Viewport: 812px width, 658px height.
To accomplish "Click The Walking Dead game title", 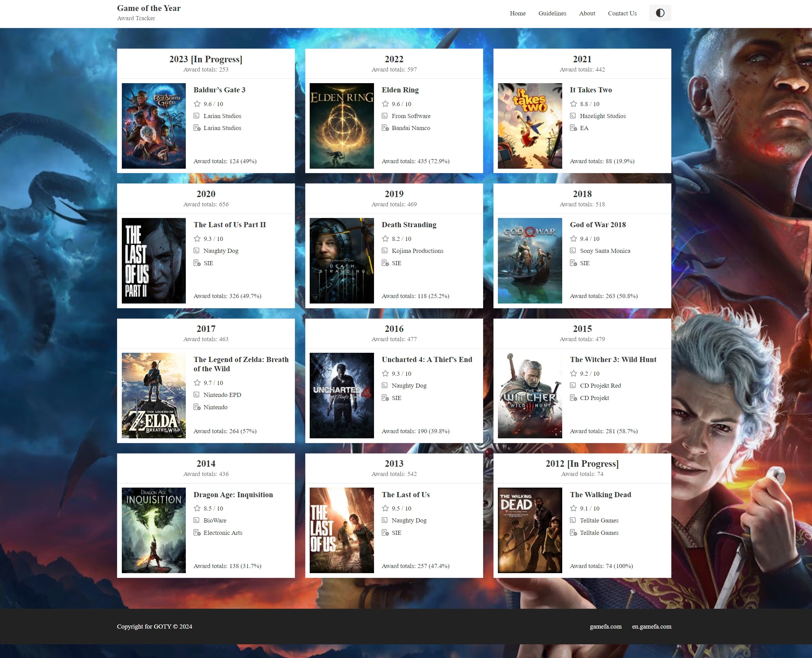I will [600, 495].
